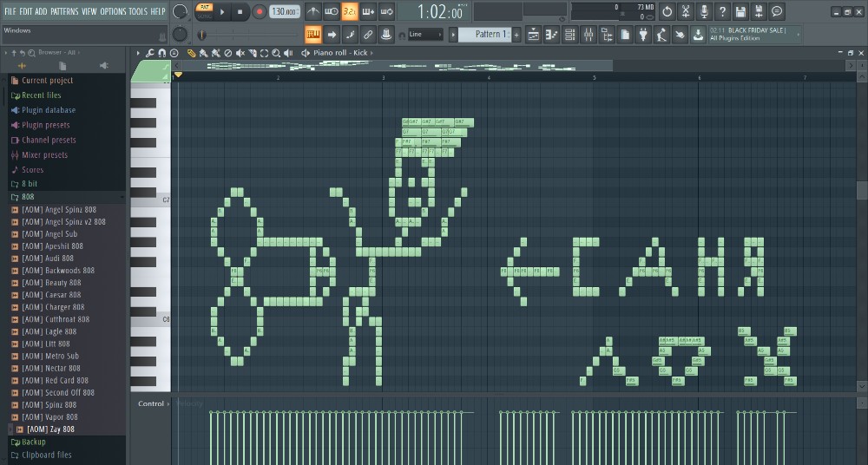Toggle typing keyboard to piano button
The image size is (868, 465).
[312, 35]
